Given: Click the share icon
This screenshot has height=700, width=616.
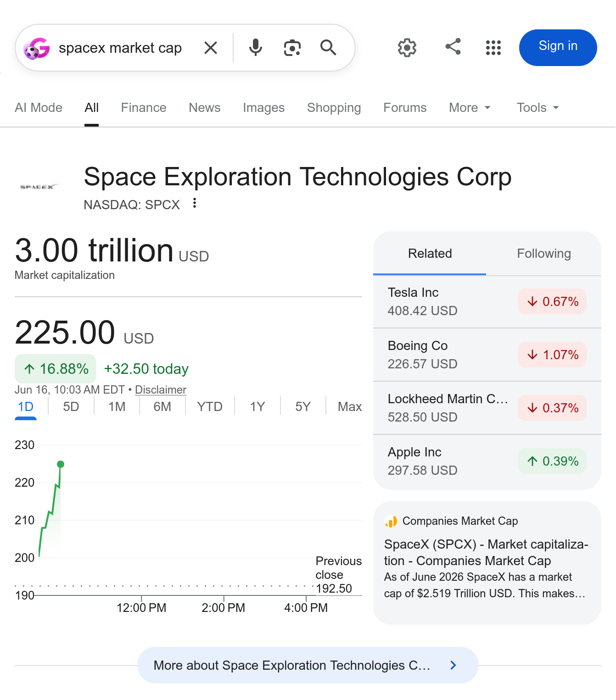Looking at the screenshot, I should (x=453, y=46).
